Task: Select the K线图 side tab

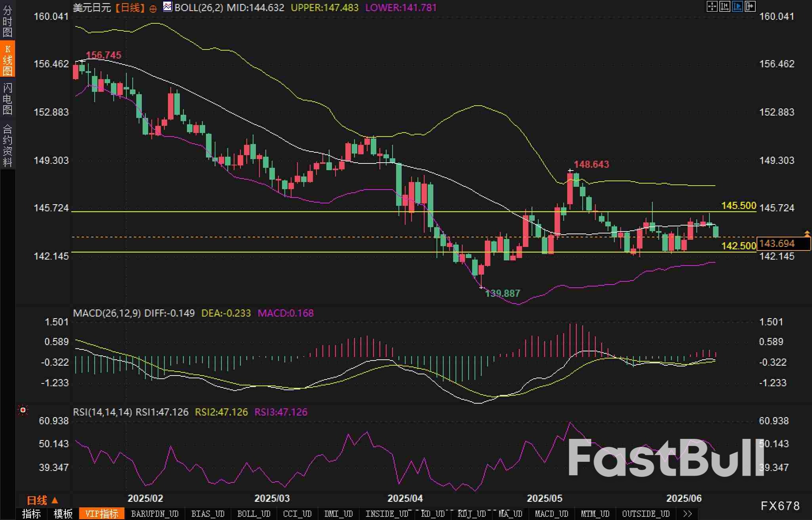Action: pos(7,59)
